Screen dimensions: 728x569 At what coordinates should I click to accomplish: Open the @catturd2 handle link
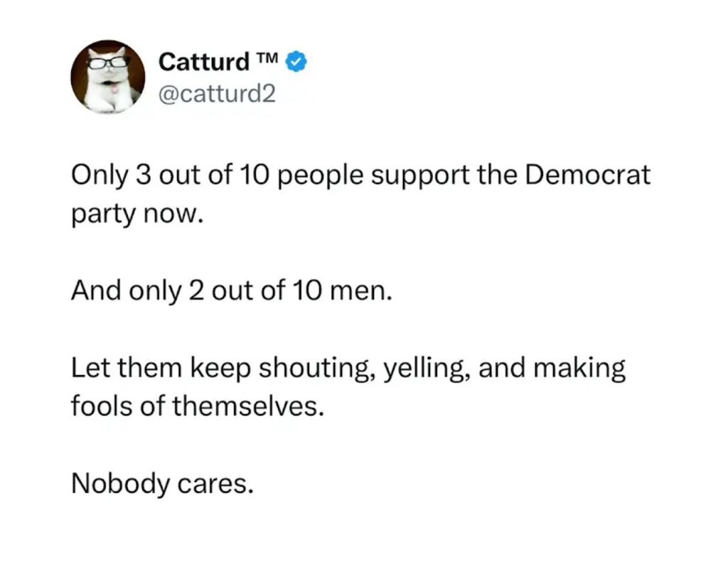coord(216,94)
